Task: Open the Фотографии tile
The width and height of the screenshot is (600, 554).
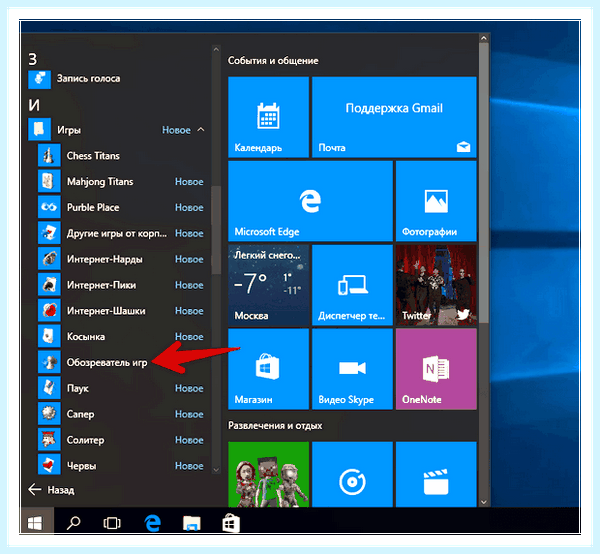Action: click(x=436, y=201)
